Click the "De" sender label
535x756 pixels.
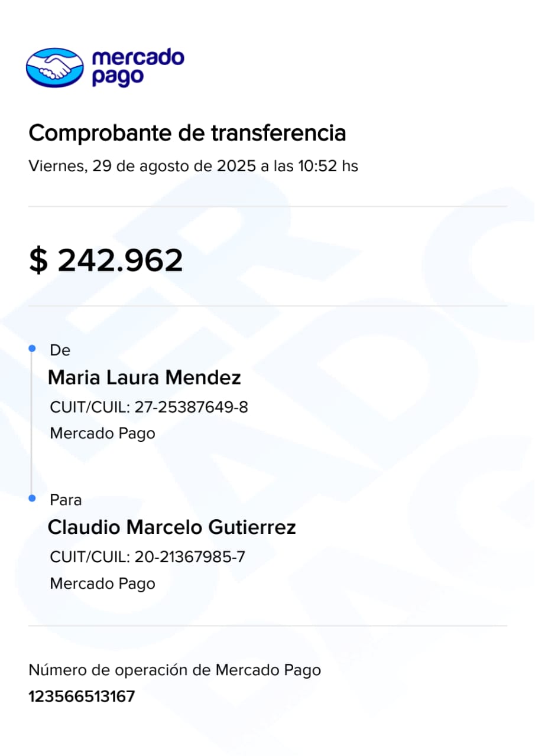[x=60, y=350]
